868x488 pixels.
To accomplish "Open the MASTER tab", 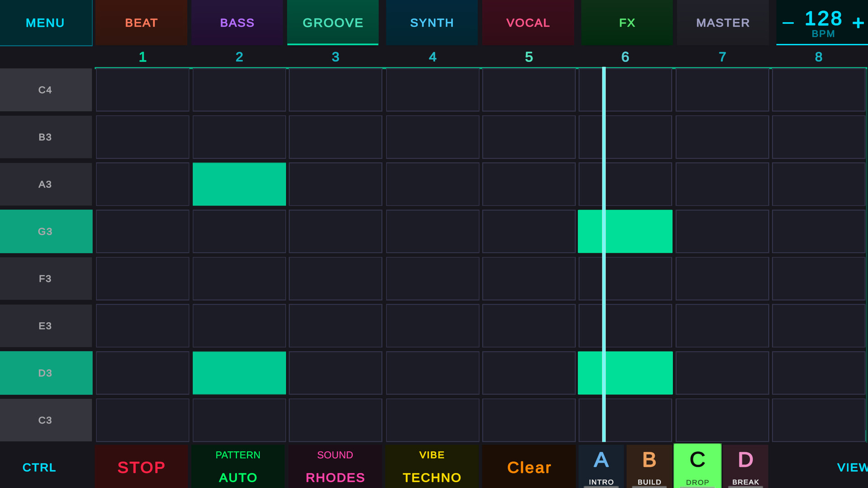I will [722, 23].
